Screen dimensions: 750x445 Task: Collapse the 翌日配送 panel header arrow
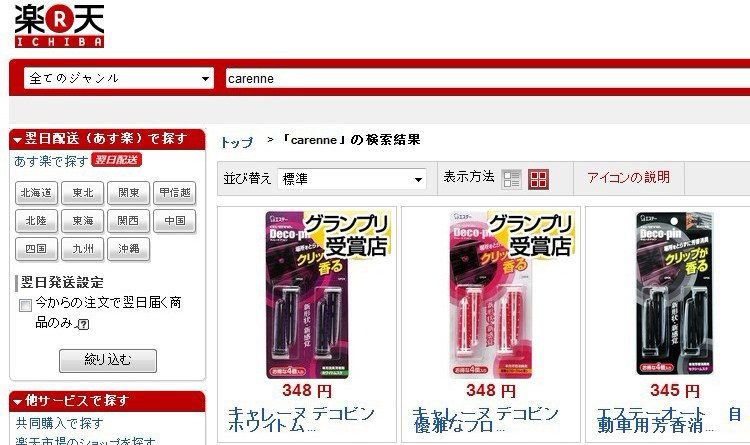coord(18,140)
